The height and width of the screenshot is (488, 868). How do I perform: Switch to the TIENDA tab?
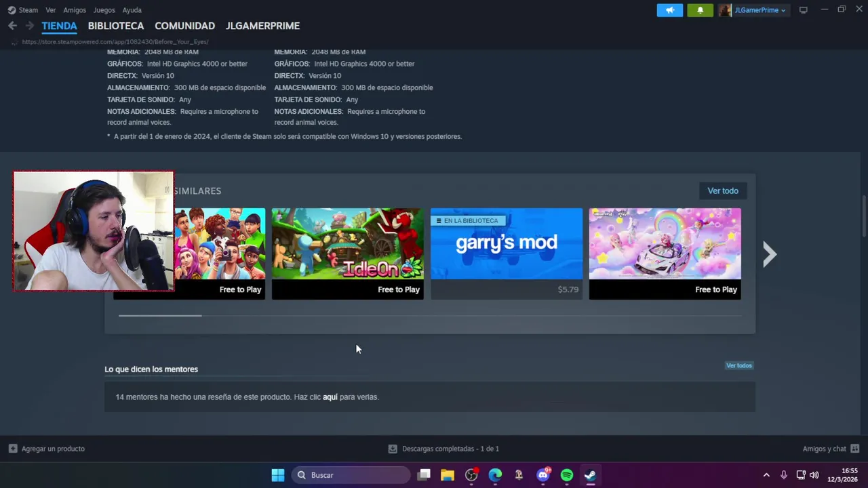(59, 26)
